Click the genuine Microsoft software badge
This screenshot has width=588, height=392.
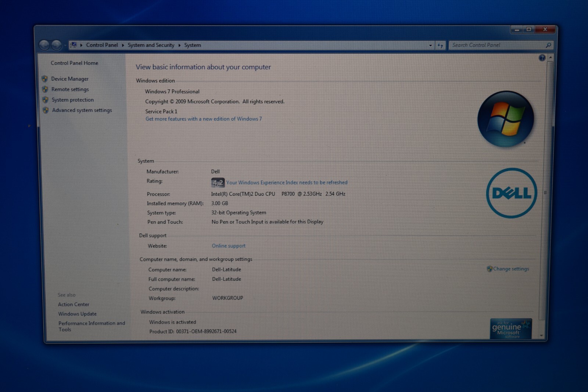(511, 328)
